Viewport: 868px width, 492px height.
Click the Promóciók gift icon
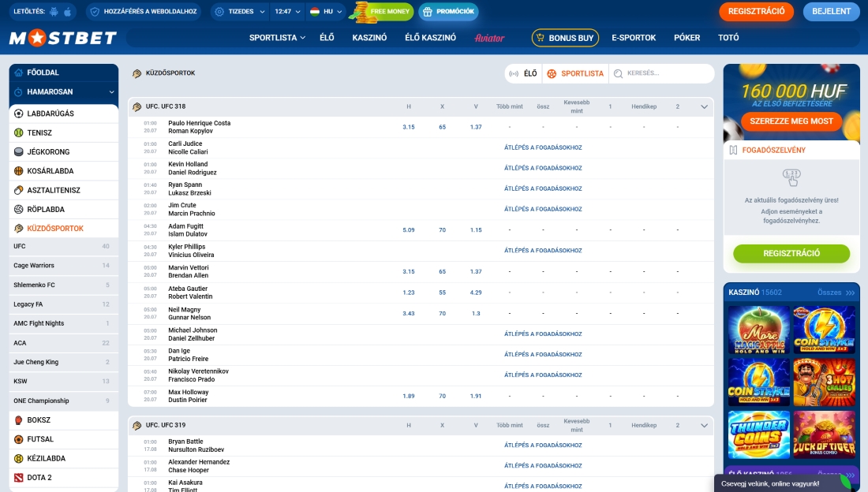point(427,11)
